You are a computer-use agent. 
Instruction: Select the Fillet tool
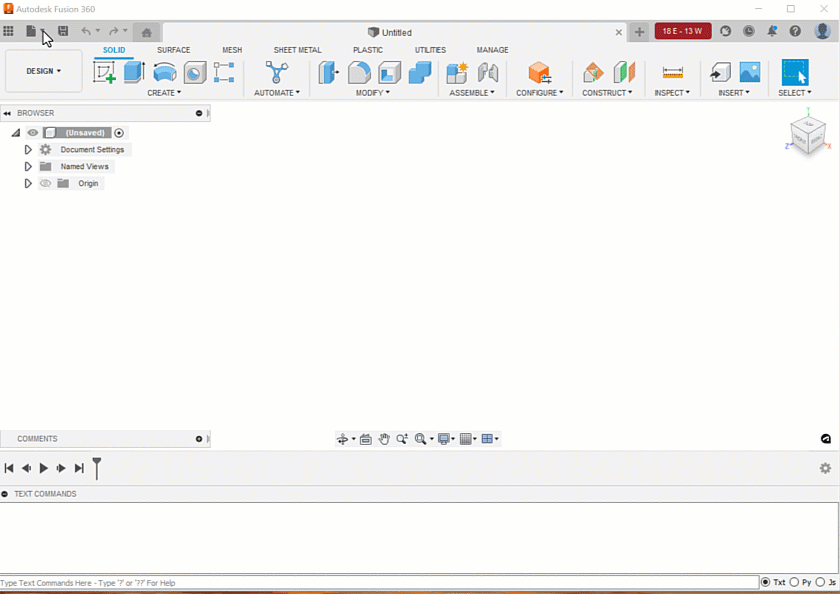[x=359, y=72]
